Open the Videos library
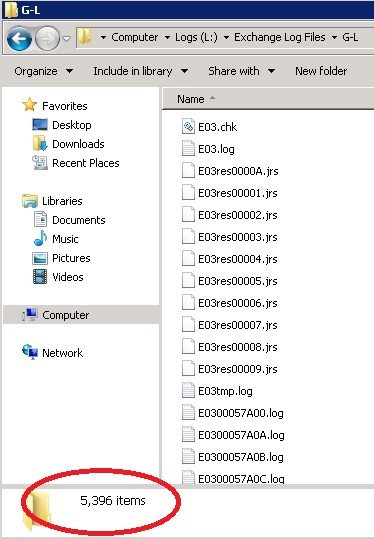 coord(68,277)
